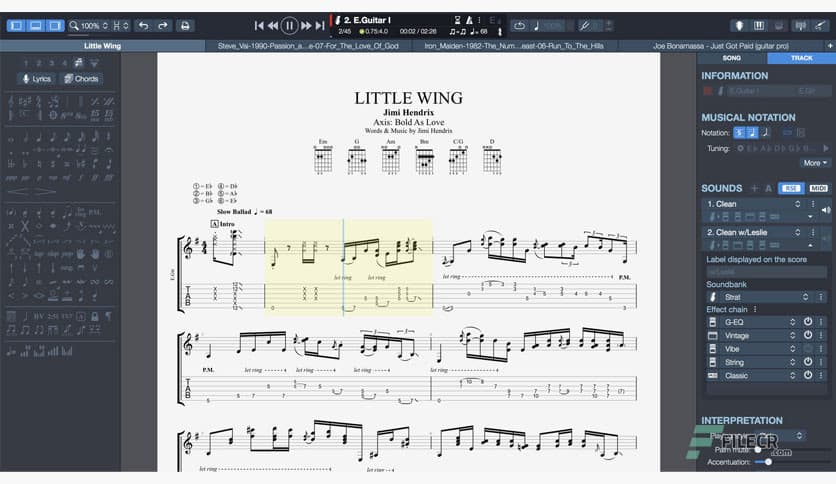The height and width of the screenshot is (484, 836).
Task: Open the Effect chain options menu
Action: (755, 309)
